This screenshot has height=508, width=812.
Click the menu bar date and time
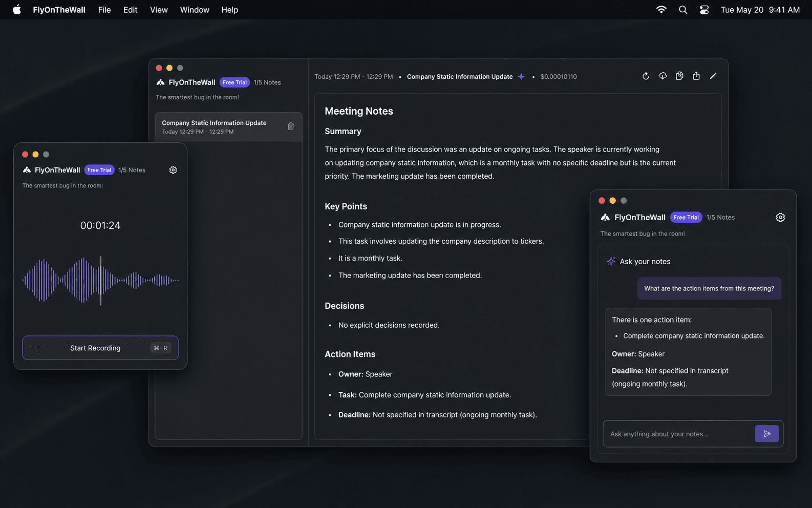point(760,10)
